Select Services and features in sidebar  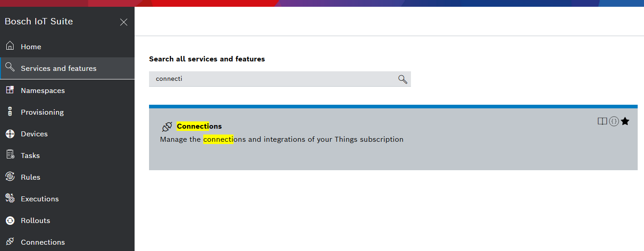(x=67, y=68)
